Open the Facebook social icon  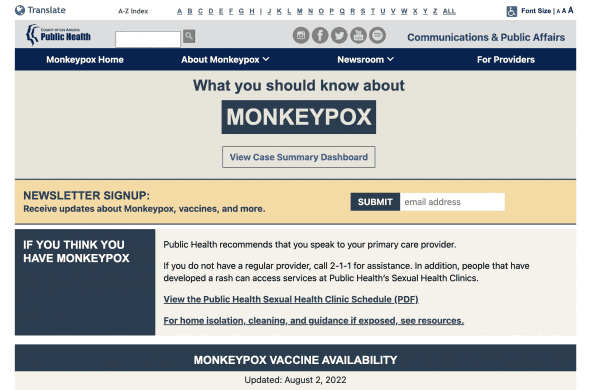tap(320, 35)
